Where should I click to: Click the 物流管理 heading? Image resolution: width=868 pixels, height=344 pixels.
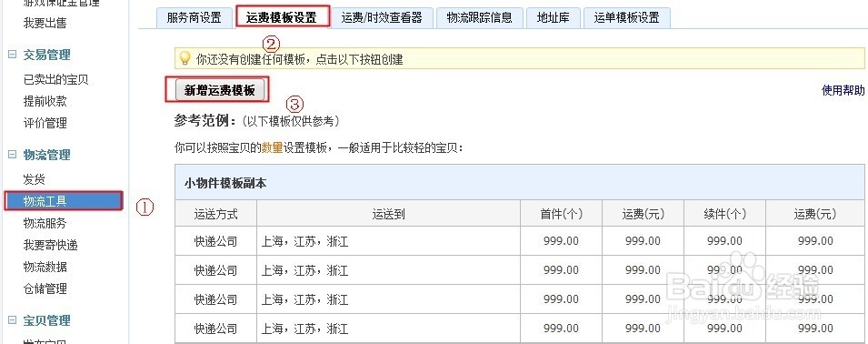(46, 155)
